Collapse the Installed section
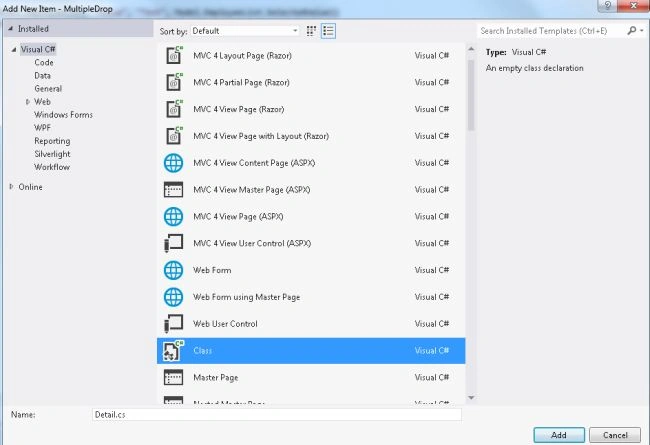650x445 pixels. (x=10, y=29)
